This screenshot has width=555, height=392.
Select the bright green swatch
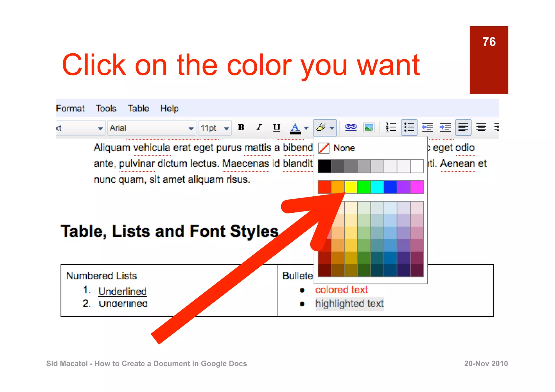point(364,187)
